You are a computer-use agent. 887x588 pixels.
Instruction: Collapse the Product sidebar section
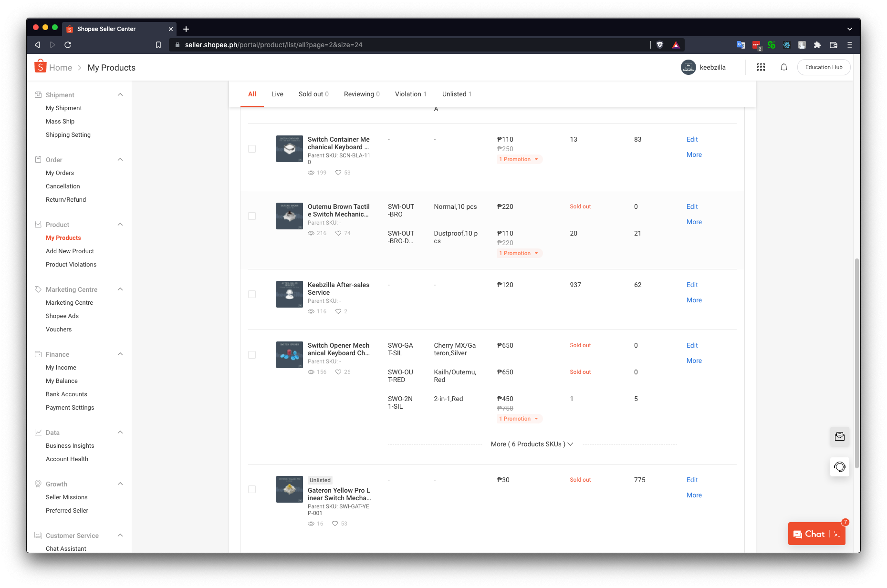[120, 225]
